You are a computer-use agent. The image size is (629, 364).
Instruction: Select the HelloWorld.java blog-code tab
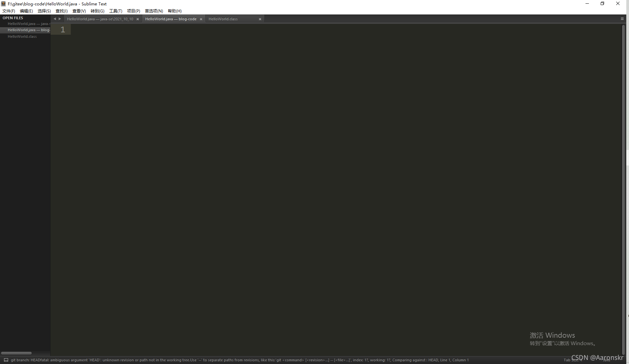(x=171, y=19)
